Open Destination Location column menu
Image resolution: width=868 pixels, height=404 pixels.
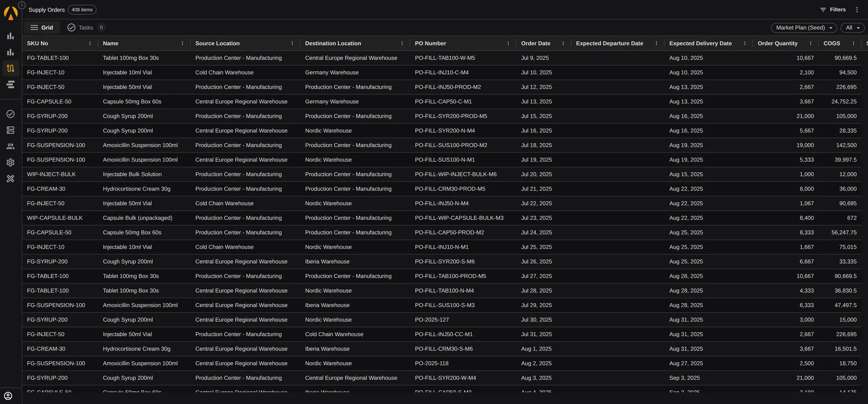tap(402, 43)
